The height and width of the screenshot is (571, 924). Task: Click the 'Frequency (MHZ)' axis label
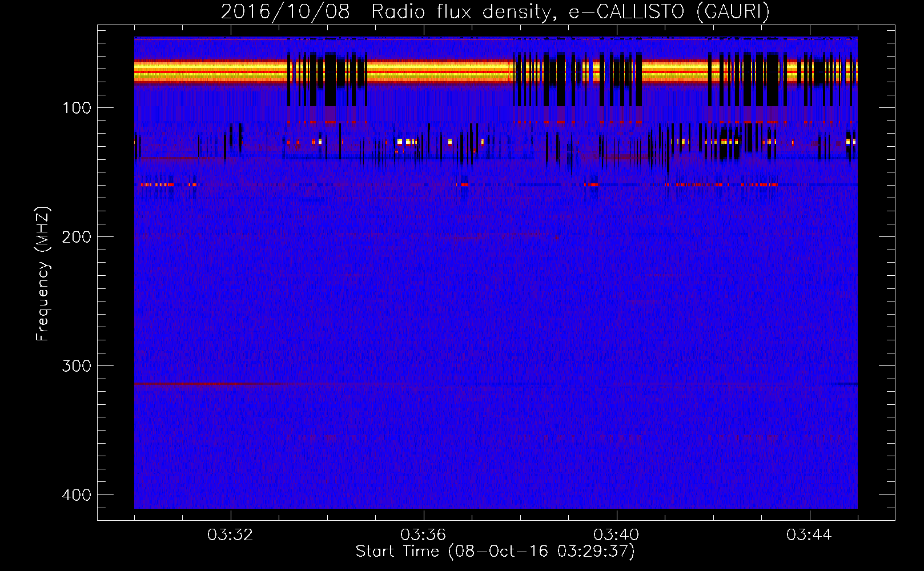click(43, 274)
